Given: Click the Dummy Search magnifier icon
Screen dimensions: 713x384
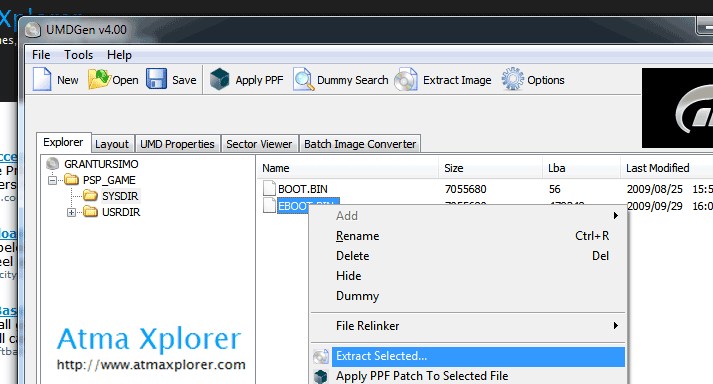Looking at the screenshot, I should point(303,79).
